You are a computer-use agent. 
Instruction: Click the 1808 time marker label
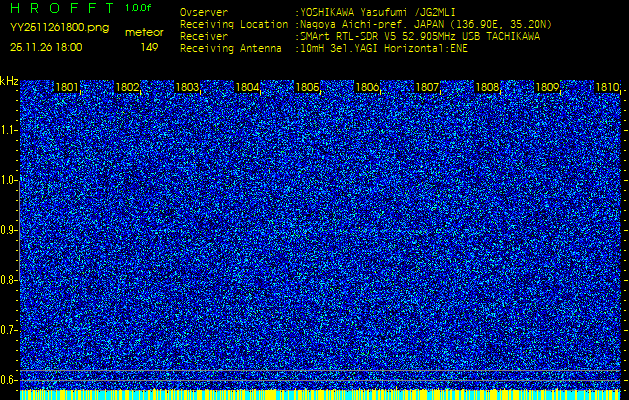pyautogui.click(x=487, y=87)
